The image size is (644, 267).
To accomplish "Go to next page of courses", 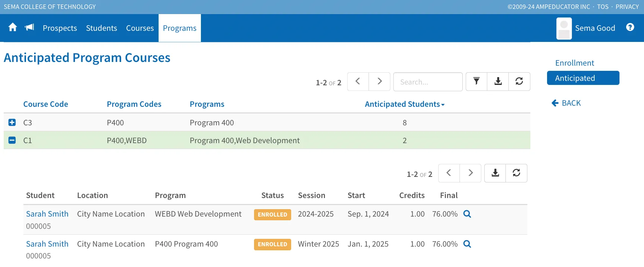I will pos(379,82).
